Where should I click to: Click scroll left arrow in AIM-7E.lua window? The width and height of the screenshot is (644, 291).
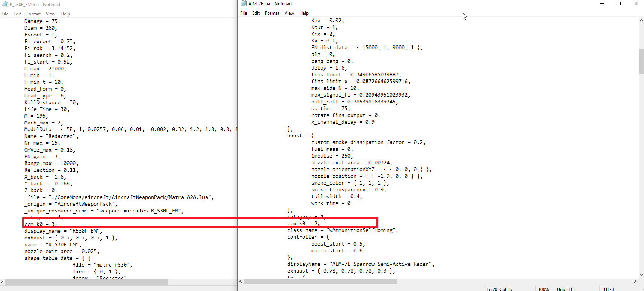[241, 281]
